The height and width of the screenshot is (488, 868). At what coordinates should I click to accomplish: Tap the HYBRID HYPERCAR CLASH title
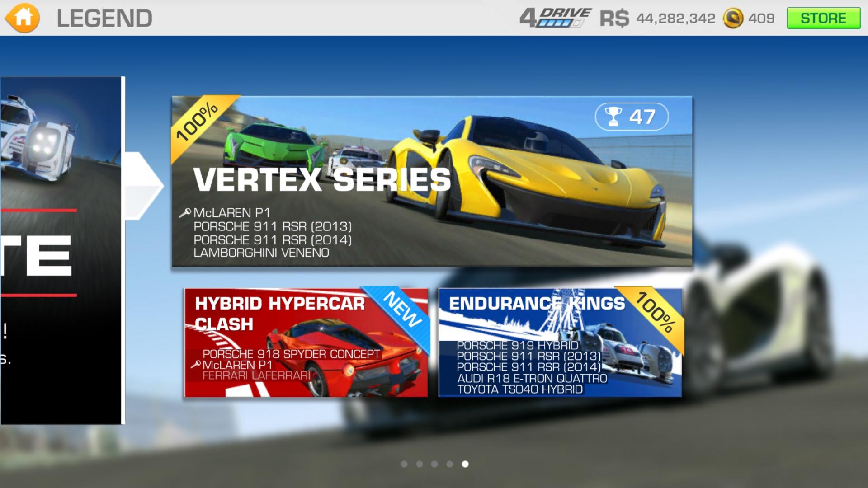(x=279, y=314)
